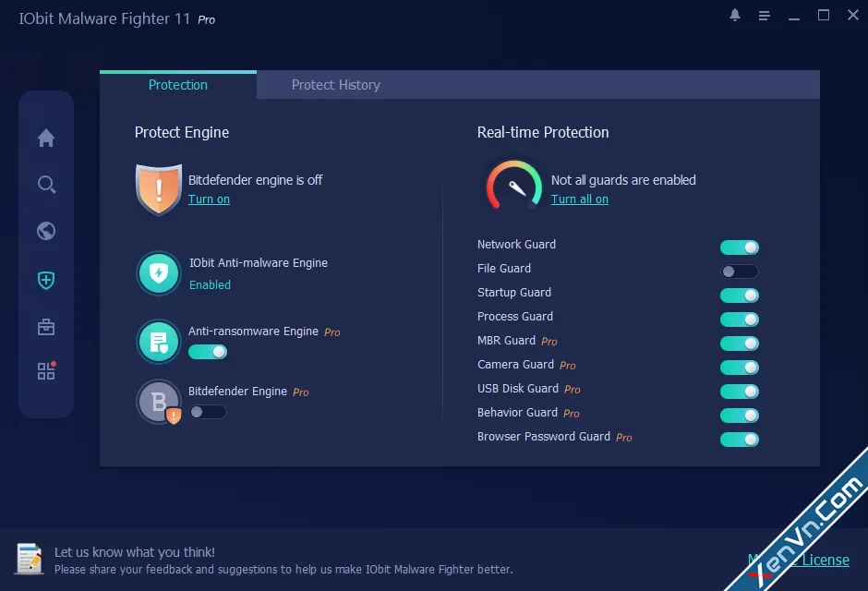
Task: Click the Anti-ransomware Engine label
Action: point(253,331)
